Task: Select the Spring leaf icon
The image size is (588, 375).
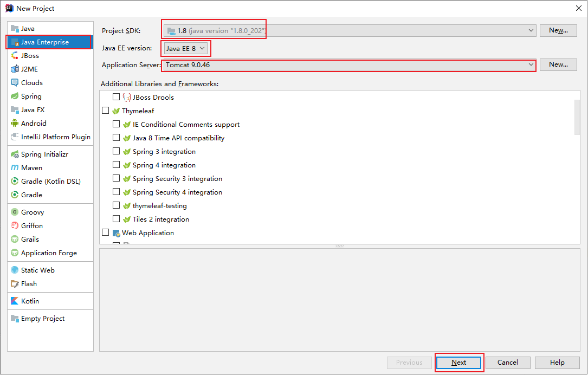Action: click(15, 96)
